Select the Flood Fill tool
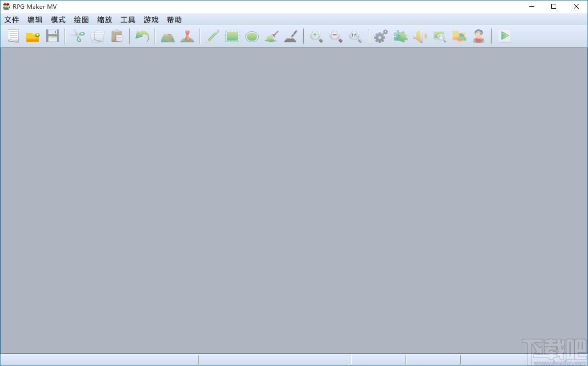The width and height of the screenshot is (588, 366). click(271, 36)
